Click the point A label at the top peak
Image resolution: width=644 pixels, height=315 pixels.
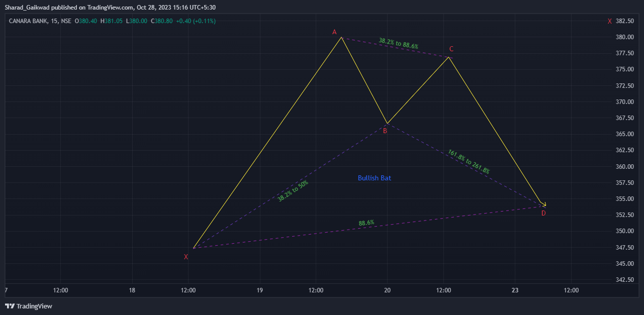pyautogui.click(x=334, y=32)
